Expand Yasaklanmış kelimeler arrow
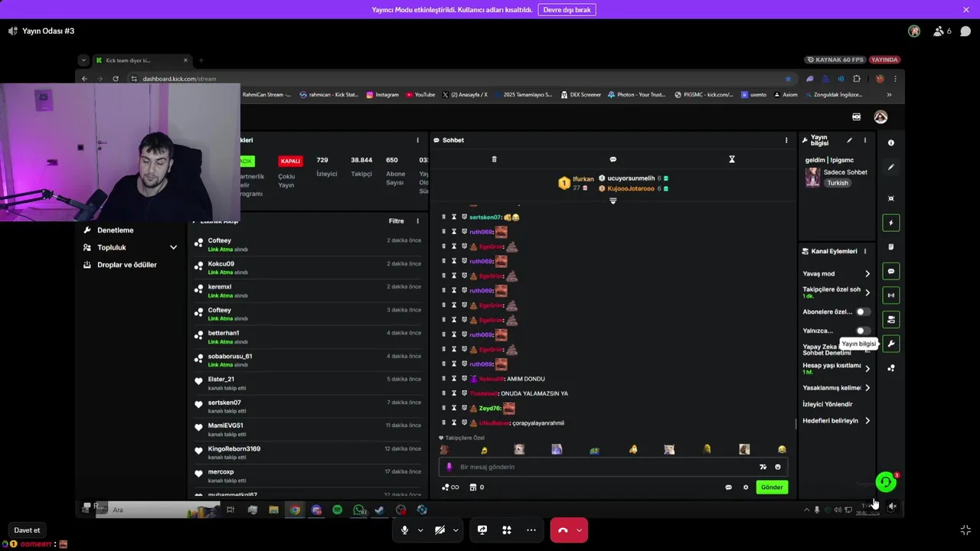The image size is (980, 551). [x=867, y=388]
